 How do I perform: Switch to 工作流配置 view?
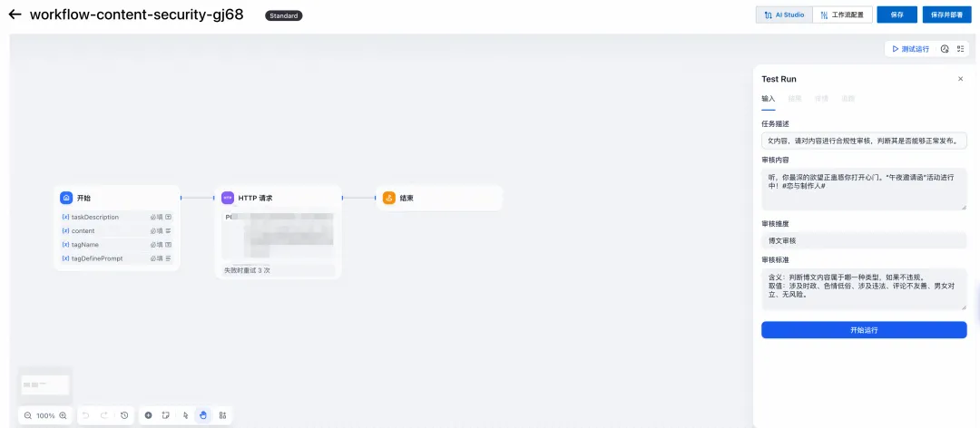tap(842, 15)
